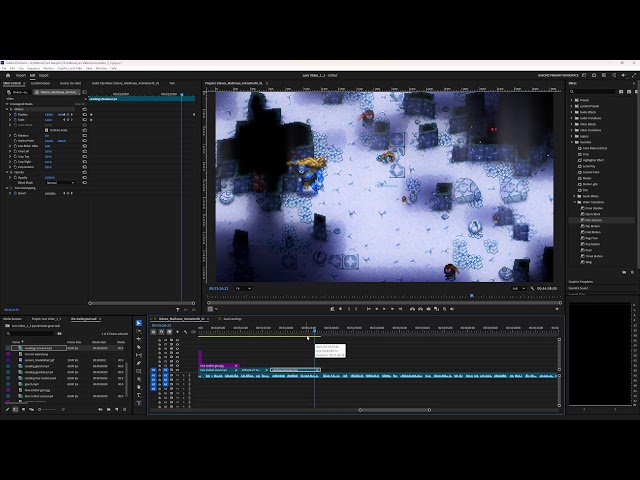
Task: Click the Position X value
Action: [49, 115]
